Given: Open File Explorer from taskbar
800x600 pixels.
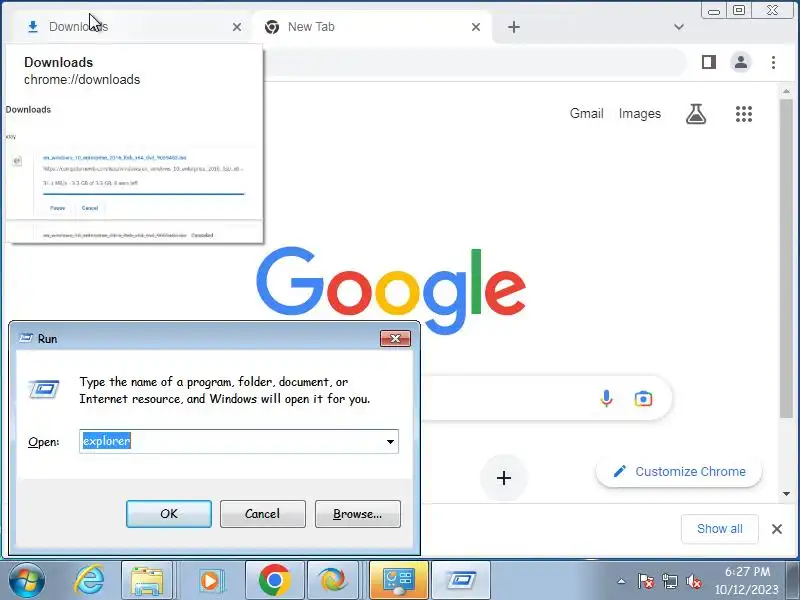Looking at the screenshot, I should (x=147, y=581).
